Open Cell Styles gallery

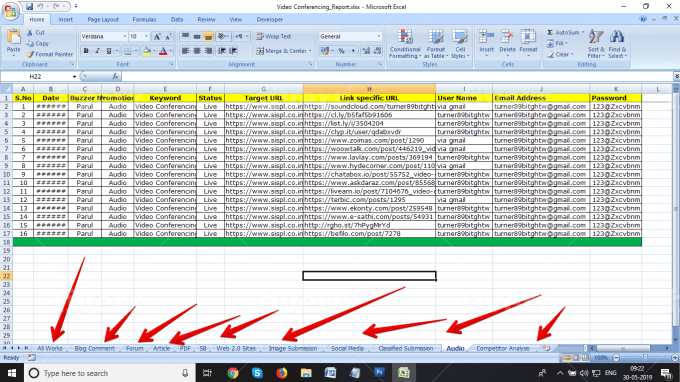click(x=460, y=44)
